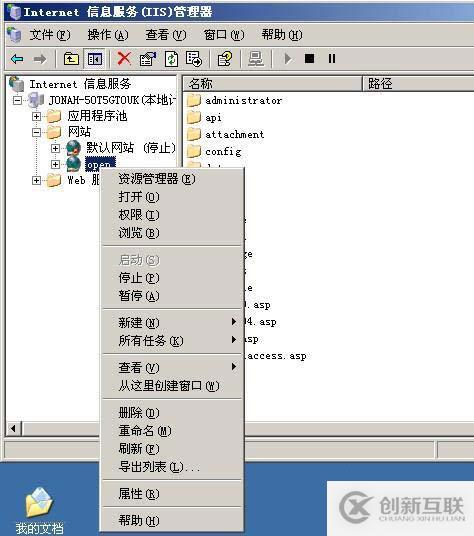Click the red X Delete icon
Screen dimensions: 474x536
pos(124,58)
